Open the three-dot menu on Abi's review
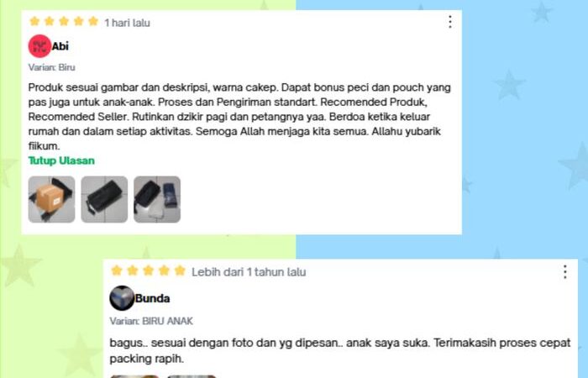Viewport: 588px width, 378px height. click(450, 22)
